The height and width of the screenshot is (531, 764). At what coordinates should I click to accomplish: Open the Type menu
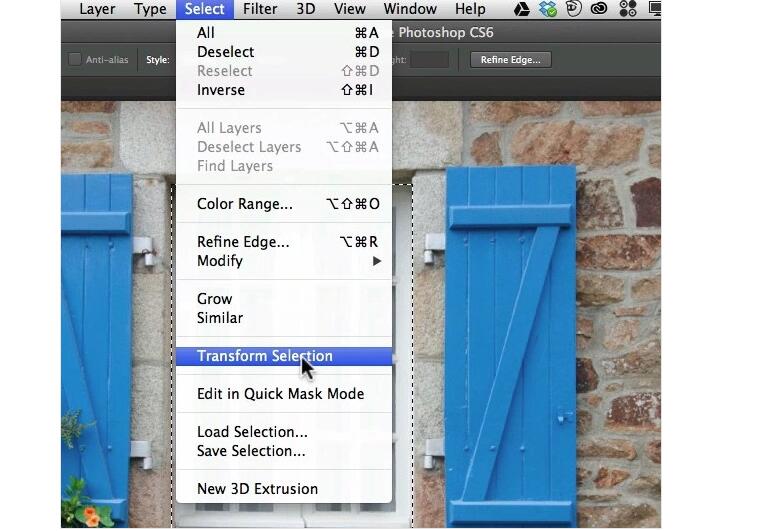150,9
